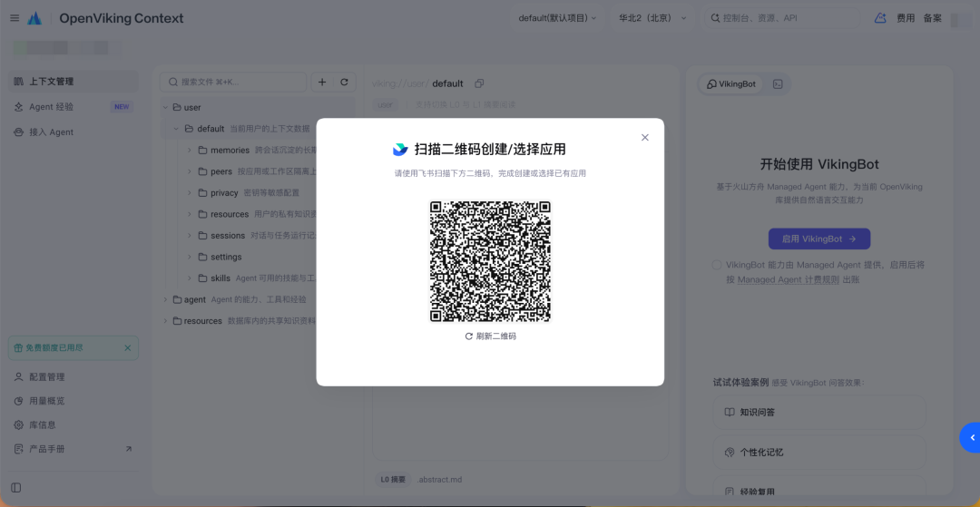Click the Feishu logo in dialog title
The image size is (980, 507).
(400, 150)
